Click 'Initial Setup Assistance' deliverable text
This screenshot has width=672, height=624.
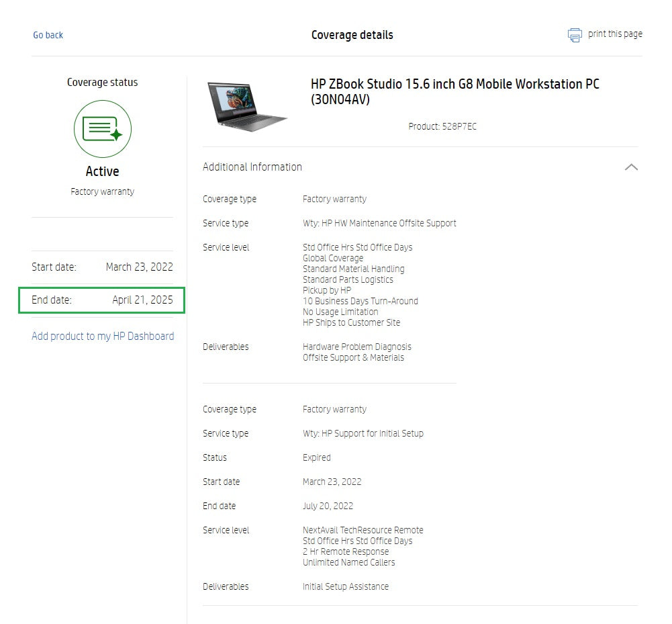pos(346,586)
